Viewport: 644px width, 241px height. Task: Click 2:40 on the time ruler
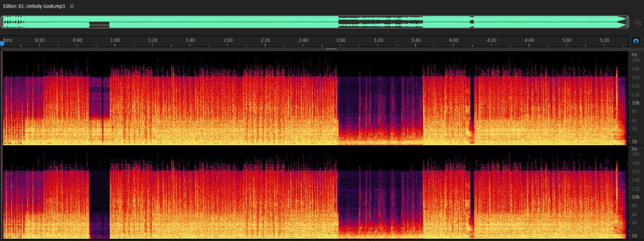[x=303, y=40]
